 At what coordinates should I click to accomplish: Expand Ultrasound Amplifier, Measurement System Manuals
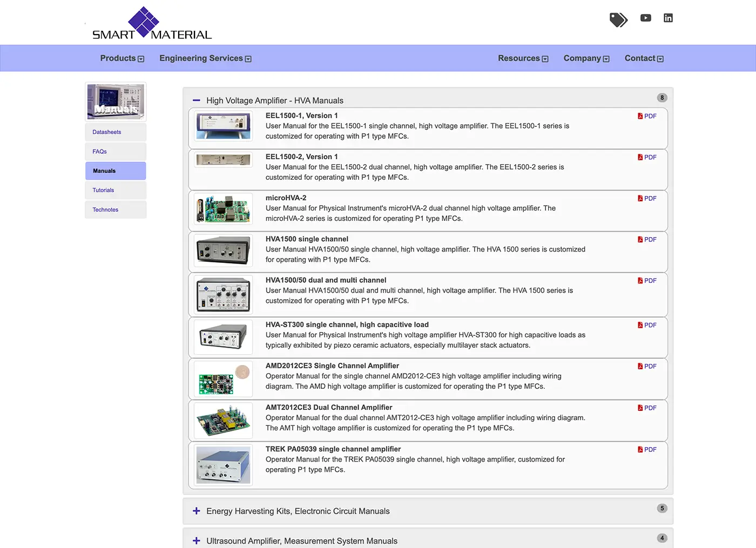tap(197, 540)
